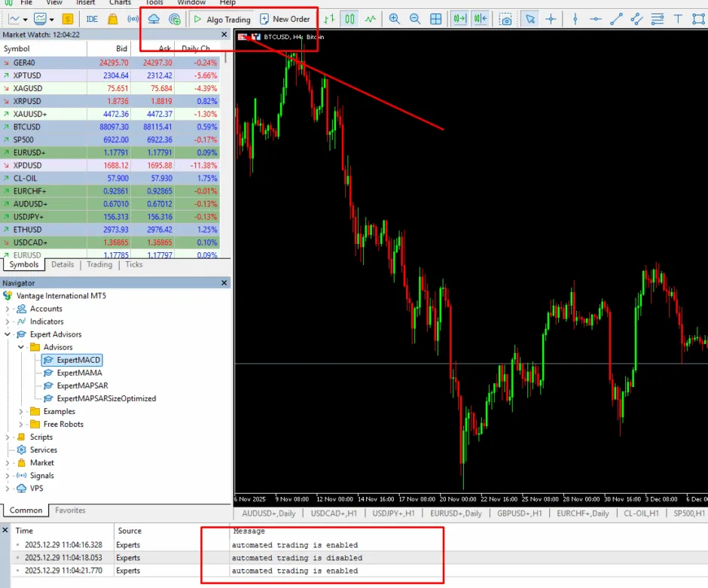Expand the Free Robots folder
708x588 pixels.
[x=21, y=424]
